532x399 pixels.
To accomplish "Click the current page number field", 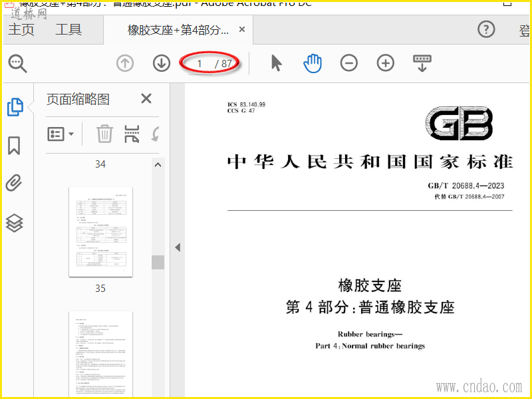I will pyautogui.click(x=199, y=63).
